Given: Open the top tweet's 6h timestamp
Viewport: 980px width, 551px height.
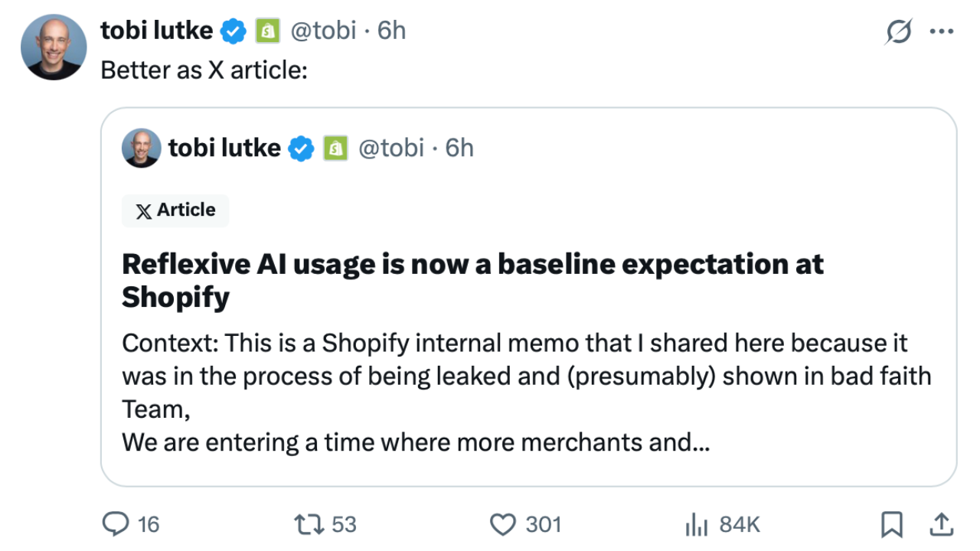Looking at the screenshot, I should click(392, 30).
